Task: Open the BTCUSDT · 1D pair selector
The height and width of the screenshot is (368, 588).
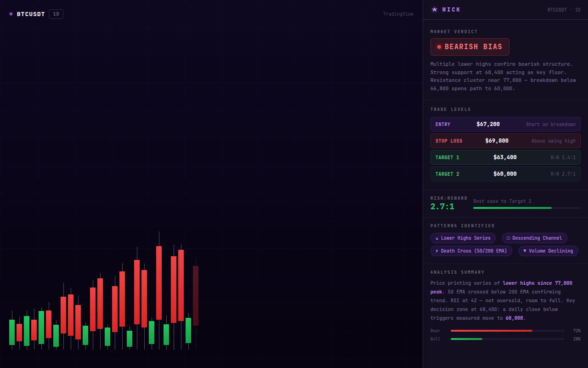Action: 564,9
